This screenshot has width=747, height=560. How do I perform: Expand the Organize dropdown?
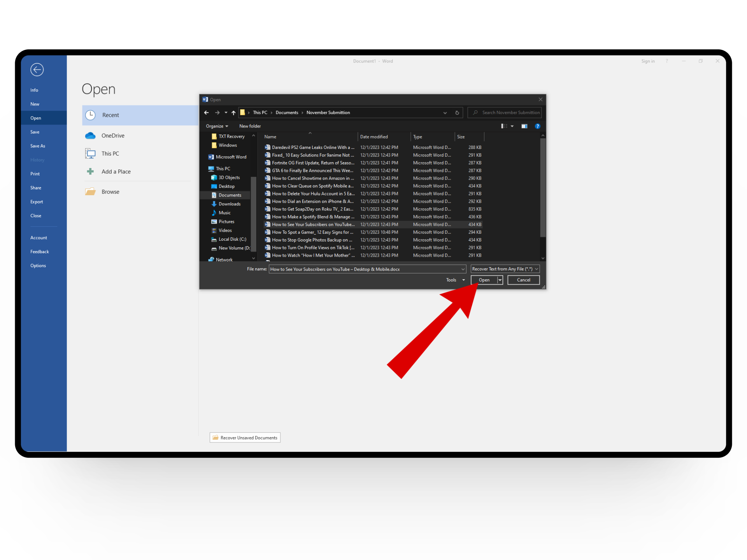tap(217, 126)
